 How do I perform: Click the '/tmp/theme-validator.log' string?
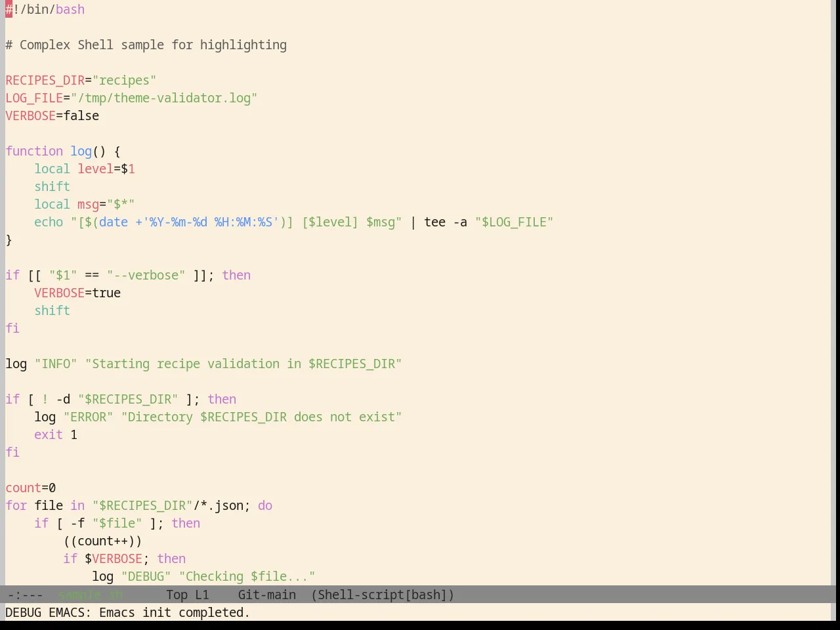[x=164, y=98]
